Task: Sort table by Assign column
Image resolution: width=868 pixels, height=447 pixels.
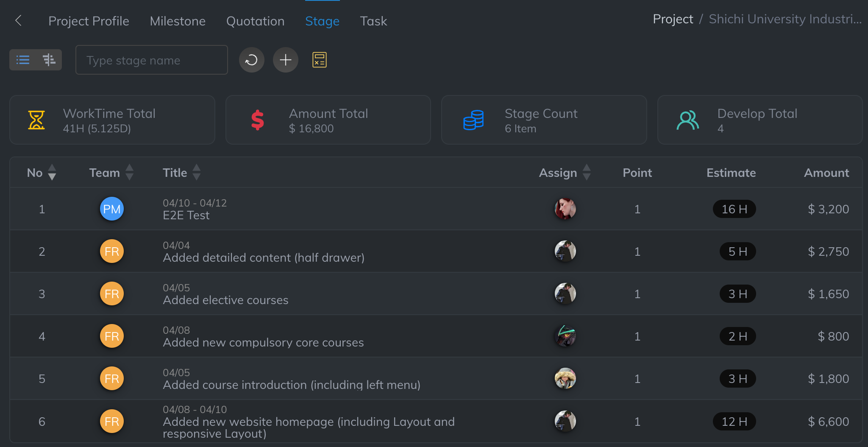Action: pyautogui.click(x=587, y=173)
